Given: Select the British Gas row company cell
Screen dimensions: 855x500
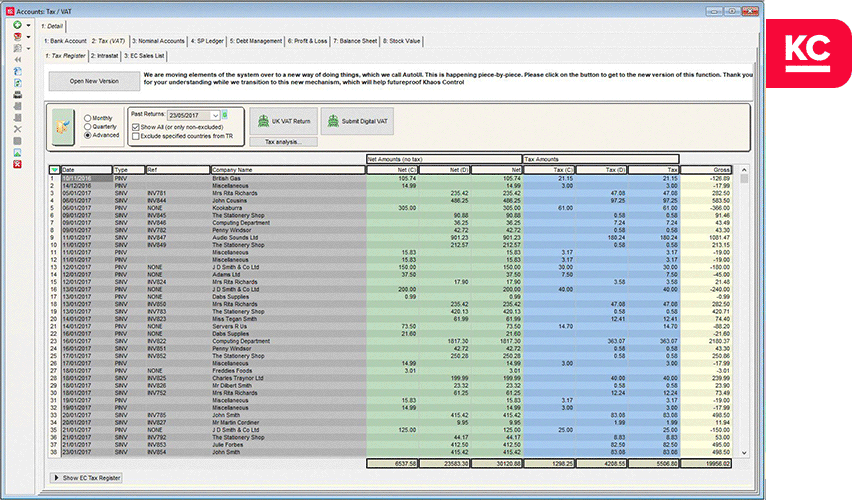Looking at the screenshot, I should 288,178.
